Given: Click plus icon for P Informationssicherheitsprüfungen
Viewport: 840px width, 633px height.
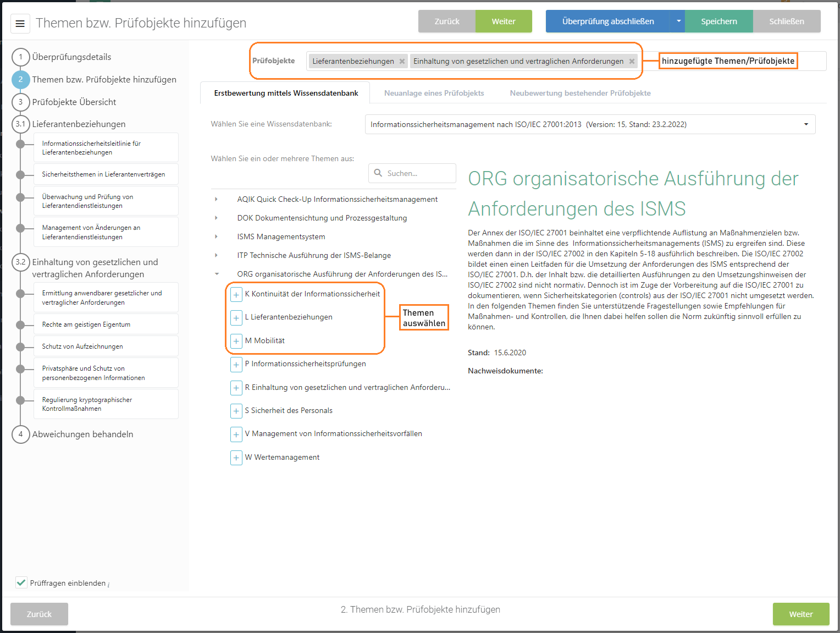Looking at the screenshot, I should click(x=236, y=364).
